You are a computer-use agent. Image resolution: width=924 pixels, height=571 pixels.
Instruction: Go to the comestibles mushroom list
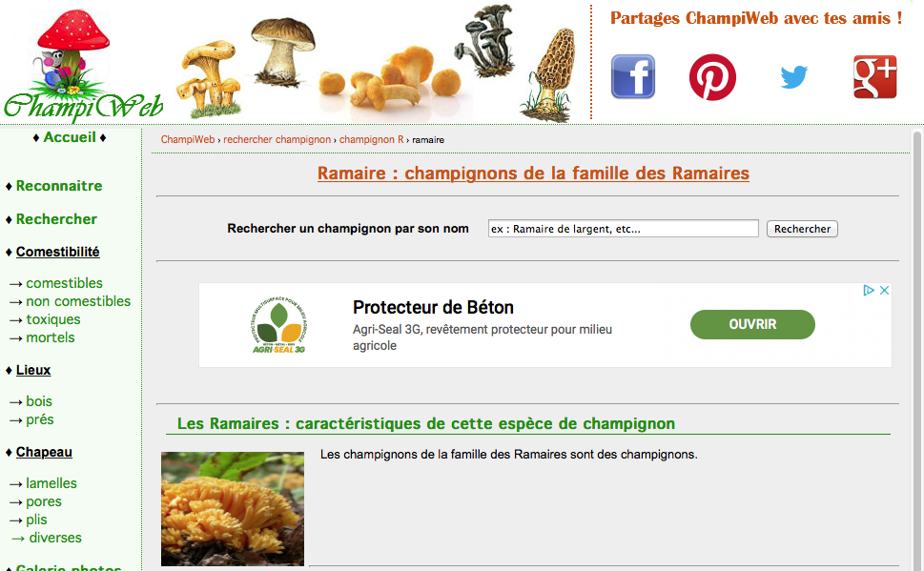pyautogui.click(x=64, y=283)
